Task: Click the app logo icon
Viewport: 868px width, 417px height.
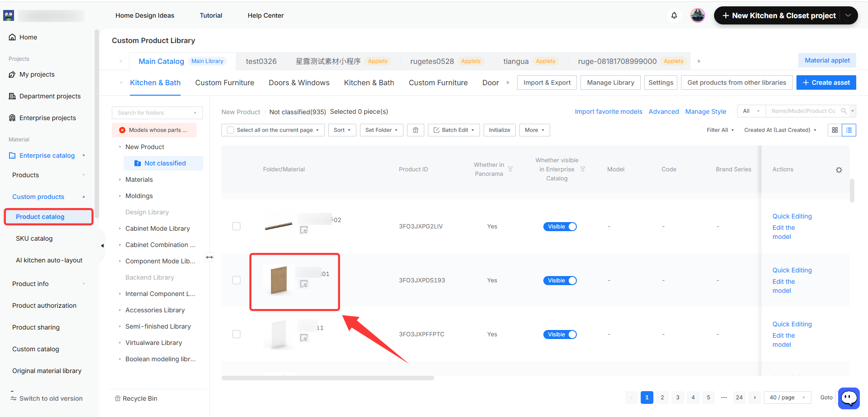Action: [x=9, y=15]
